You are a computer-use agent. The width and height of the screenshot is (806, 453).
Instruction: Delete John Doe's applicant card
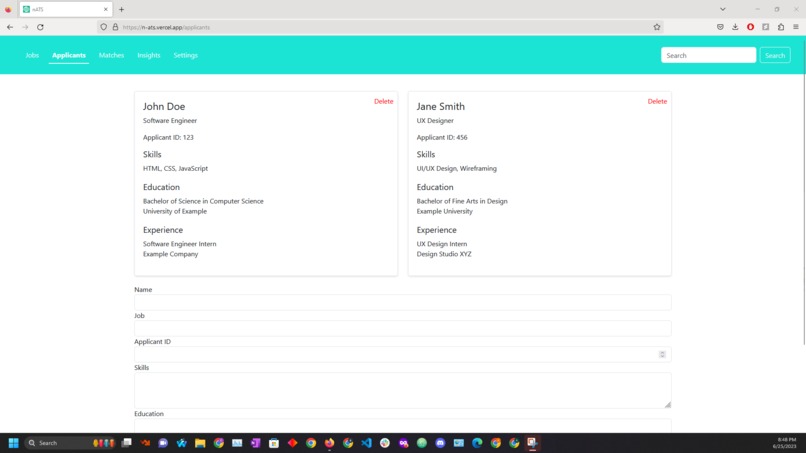click(x=383, y=101)
